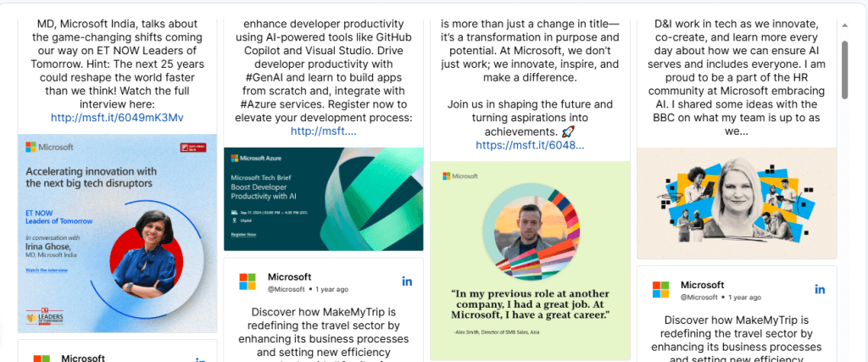Click the @Microsoft handle on the right MakeMyTrip post
The image size is (868, 362).
(698, 298)
